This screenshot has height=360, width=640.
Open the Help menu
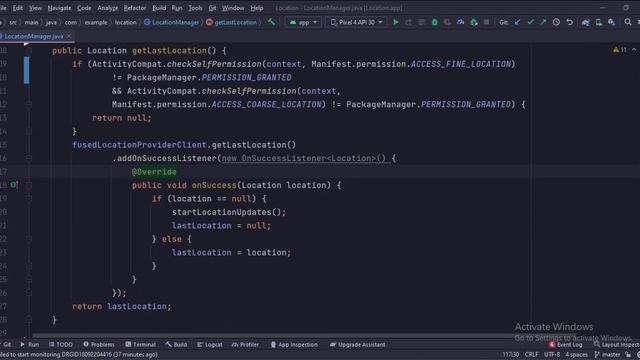pos(257,8)
